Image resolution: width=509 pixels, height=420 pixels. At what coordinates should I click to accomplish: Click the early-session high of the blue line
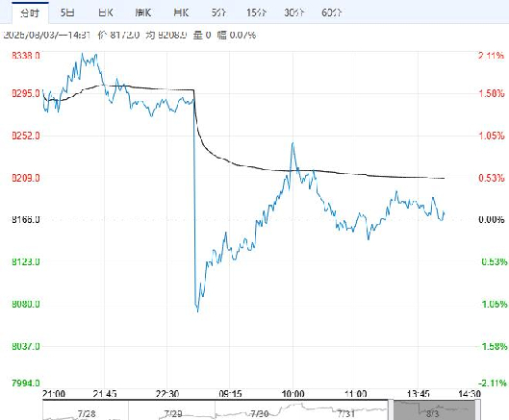[x=82, y=54]
